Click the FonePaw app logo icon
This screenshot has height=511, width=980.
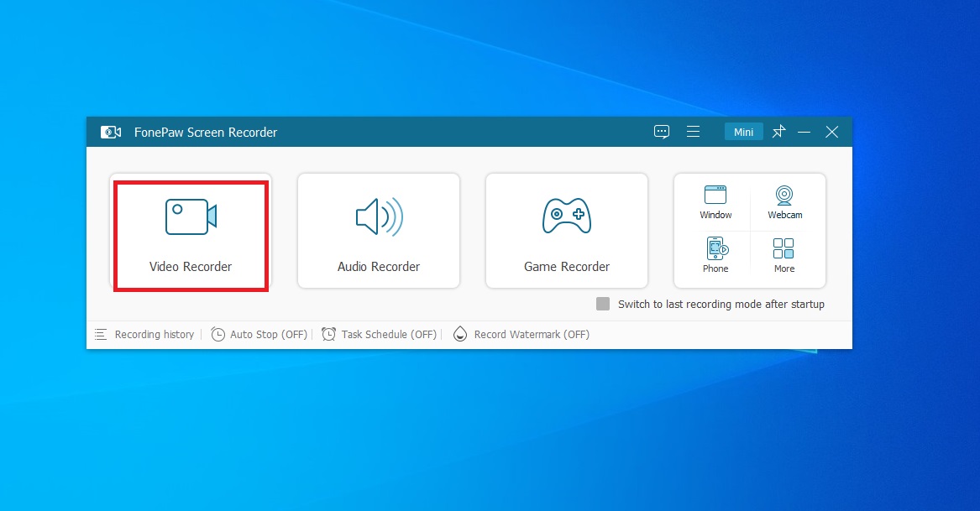pyautogui.click(x=111, y=133)
